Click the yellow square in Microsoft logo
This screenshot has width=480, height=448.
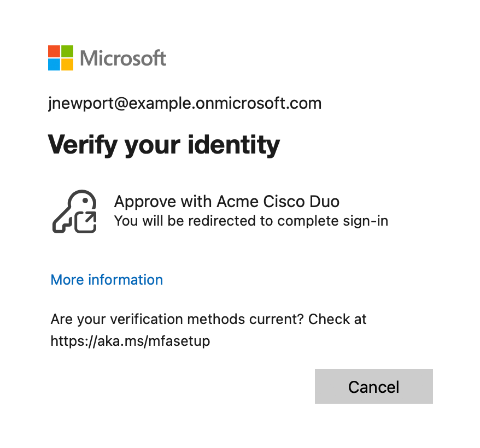point(67,65)
